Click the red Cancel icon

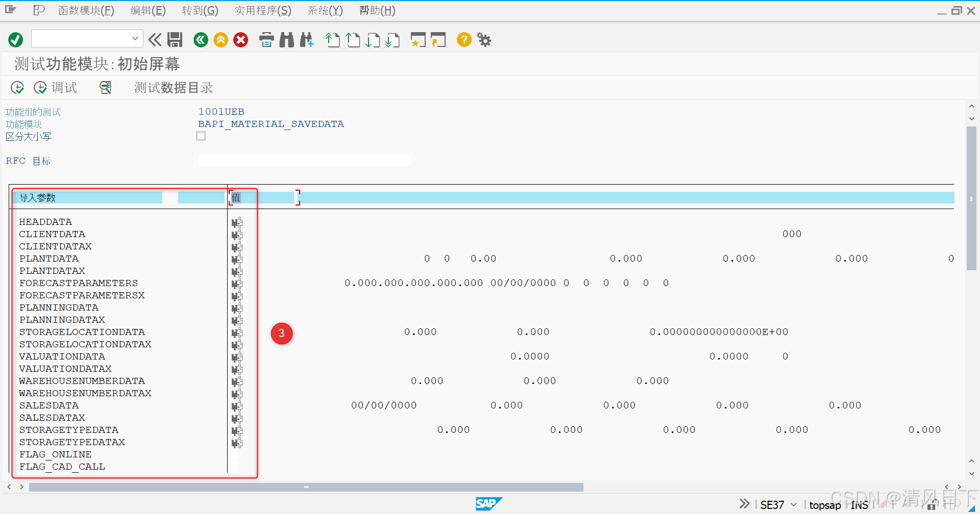pos(240,39)
